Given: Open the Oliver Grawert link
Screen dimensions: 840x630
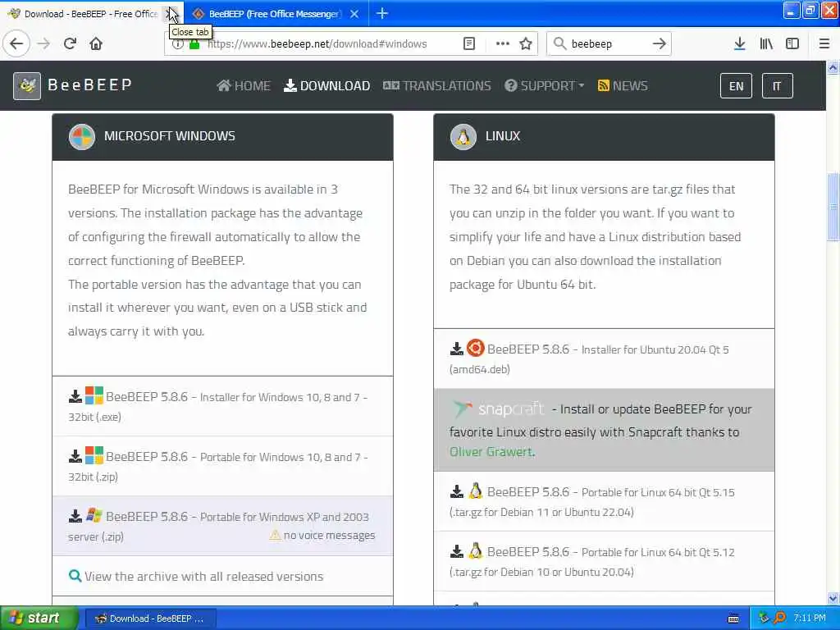Looking at the screenshot, I should pos(491,452).
